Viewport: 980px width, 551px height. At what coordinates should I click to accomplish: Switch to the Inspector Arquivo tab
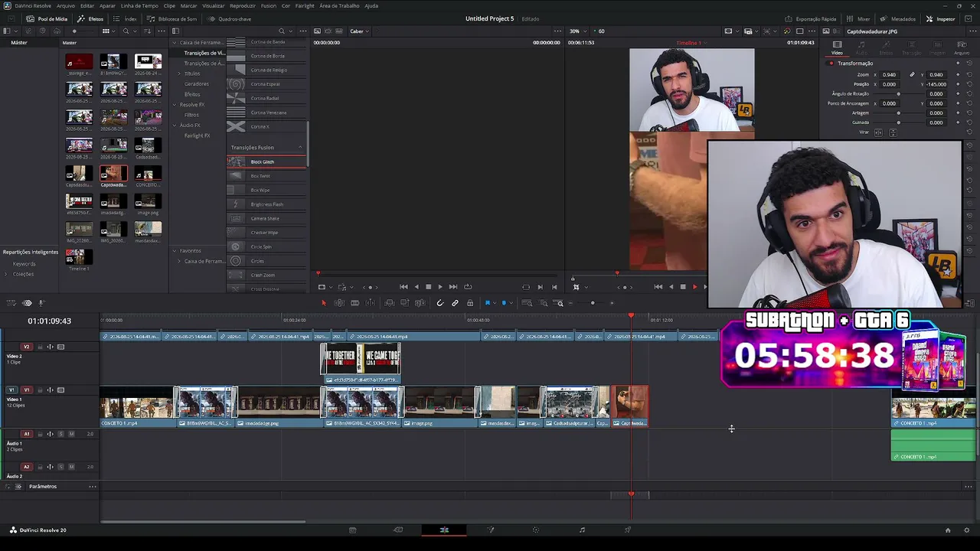coord(961,47)
